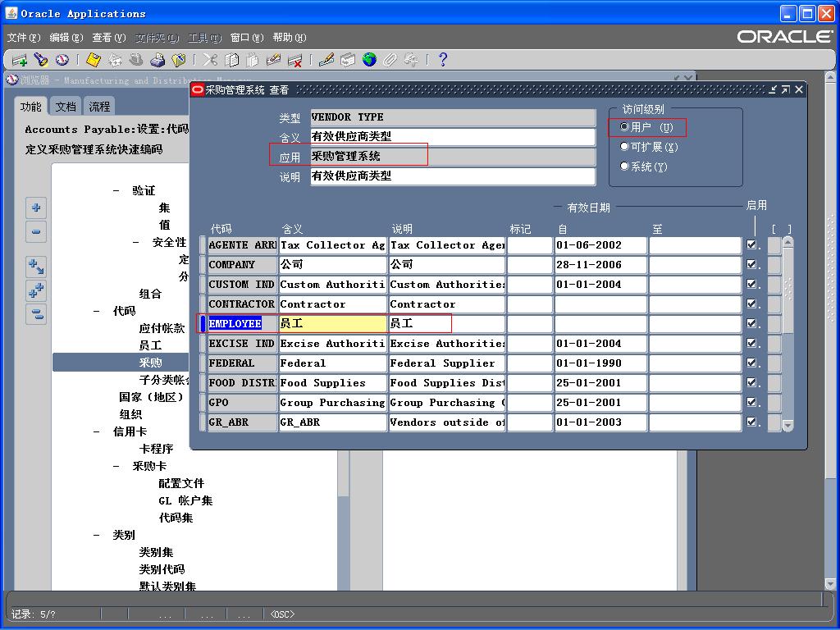
Task: Select 应付帐款 tree item under 代码
Action: [162, 328]
